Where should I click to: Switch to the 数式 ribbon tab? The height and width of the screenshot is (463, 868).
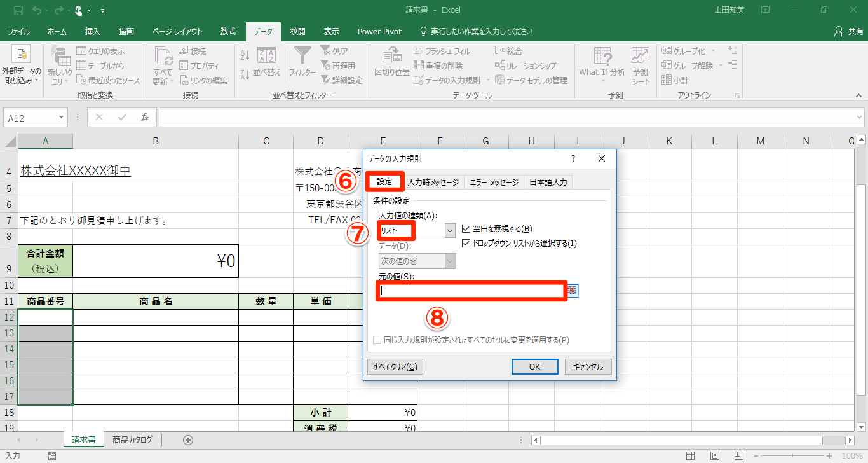(x=228, y=31)
